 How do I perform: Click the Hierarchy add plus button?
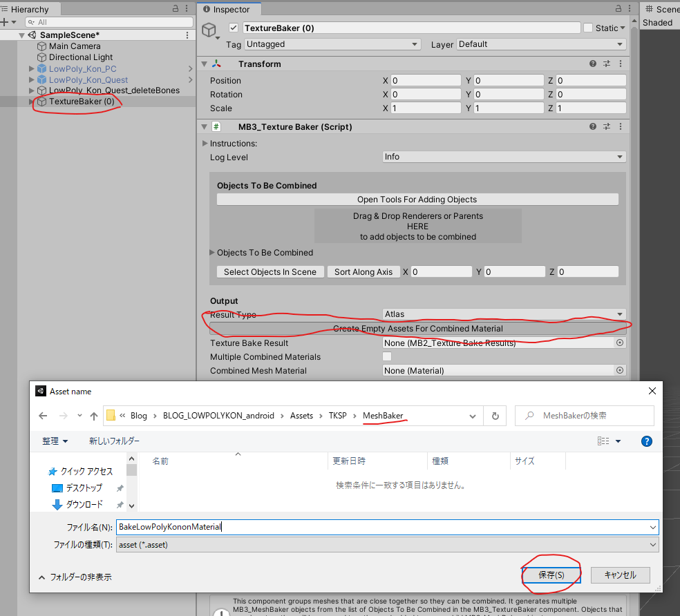tap(5, 22)
